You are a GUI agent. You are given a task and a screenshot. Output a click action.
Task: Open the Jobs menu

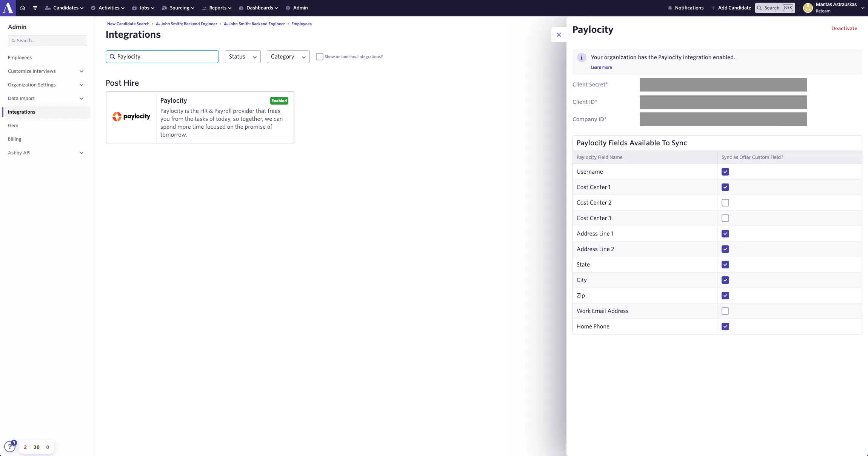click(143, 8)
